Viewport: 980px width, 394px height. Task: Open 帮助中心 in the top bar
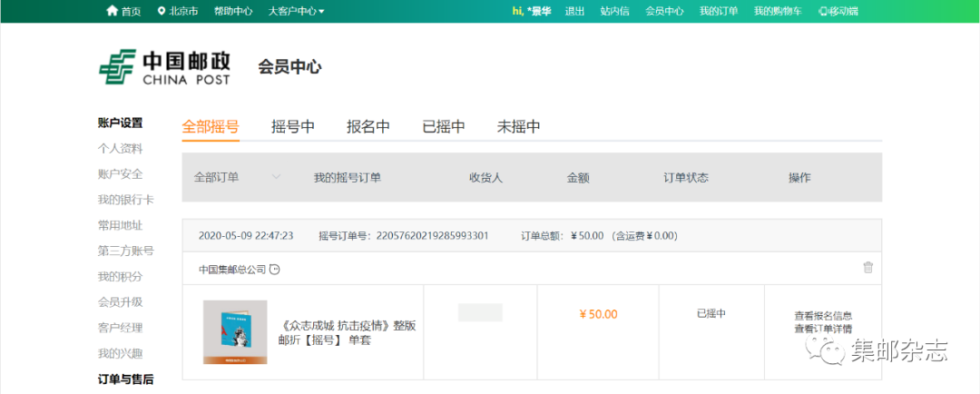(x=233, y=11)
